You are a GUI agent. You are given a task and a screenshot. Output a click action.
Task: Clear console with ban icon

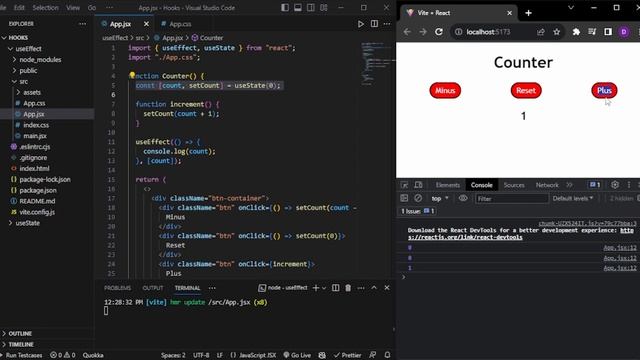(418, 198)
